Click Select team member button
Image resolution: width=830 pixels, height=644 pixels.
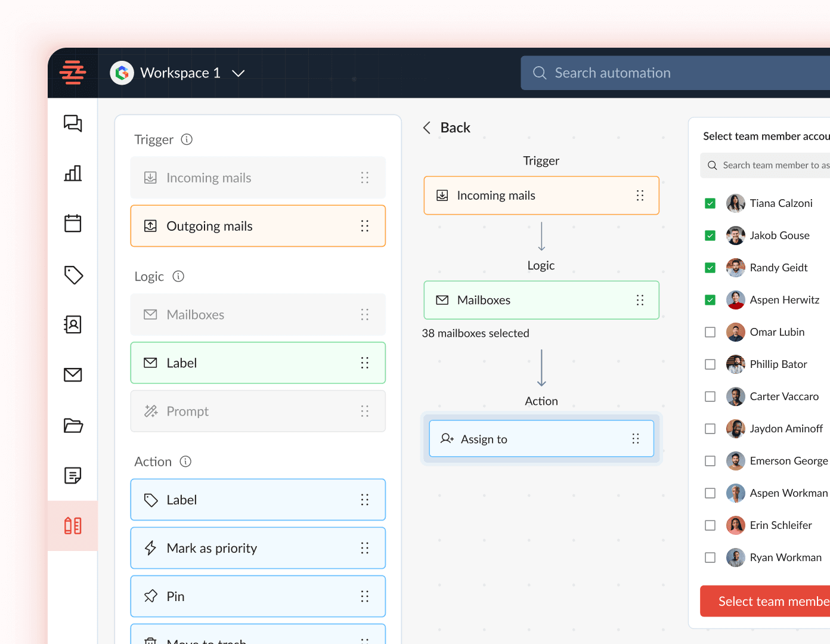click(765, 601)
